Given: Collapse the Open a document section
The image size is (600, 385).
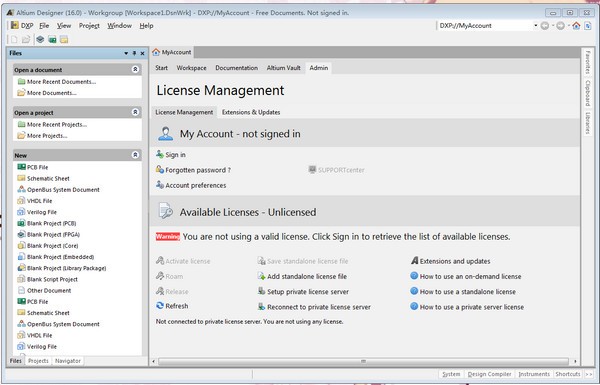Looking at the screenshot, I should (135, 69).
